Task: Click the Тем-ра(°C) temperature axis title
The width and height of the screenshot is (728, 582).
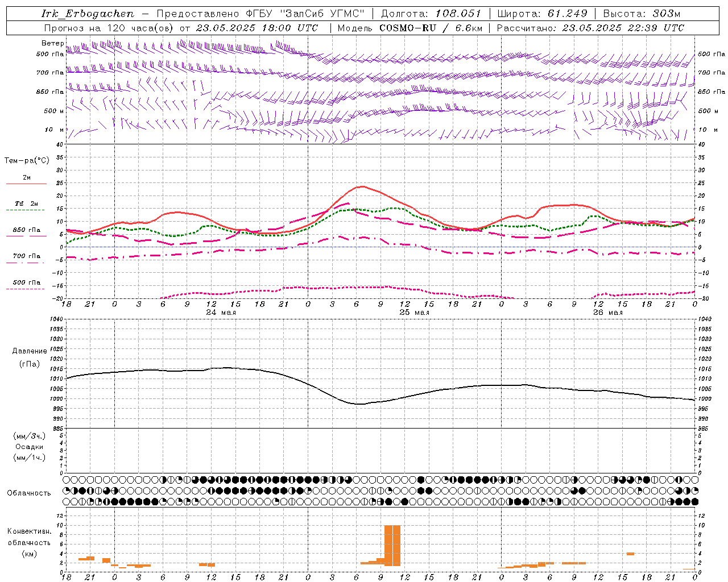Action: 27,161
